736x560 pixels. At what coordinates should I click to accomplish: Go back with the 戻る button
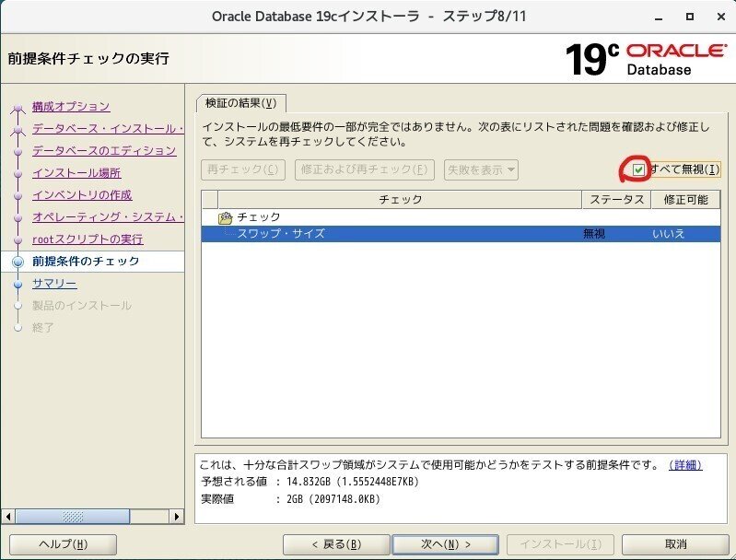pos(336,544)
